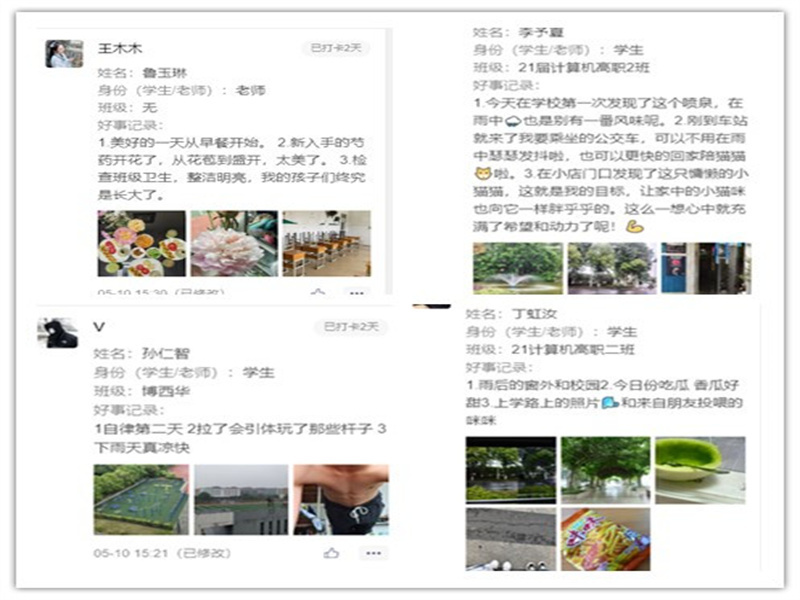
Task: Open the green melon bowl photo
Action: (x=700, y=468)
